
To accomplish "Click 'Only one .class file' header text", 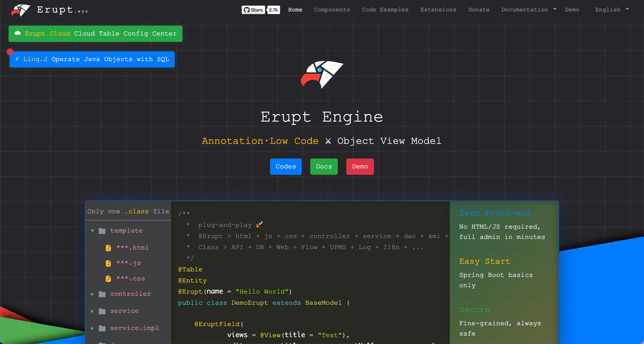I will pyautogui.click(x=128, y=212).
